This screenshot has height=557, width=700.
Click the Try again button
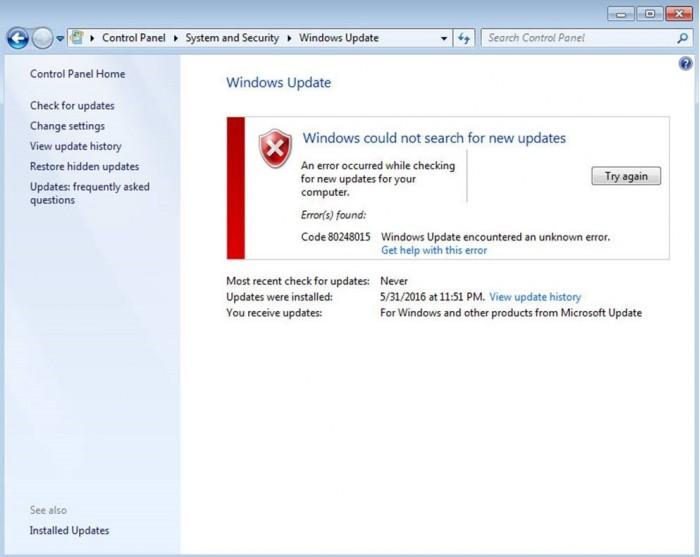pyautogui.click(x=626, y=176)
